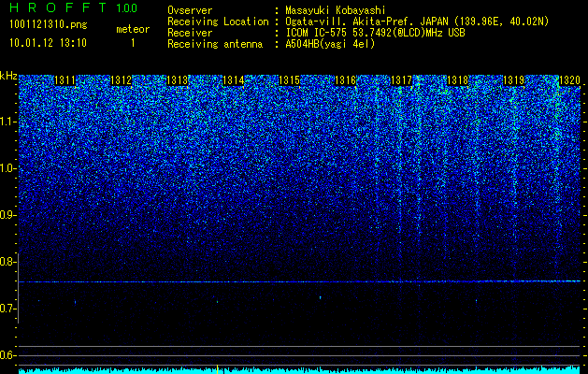
Task: Click the Receiver label
Action: [x=190, y=33]
